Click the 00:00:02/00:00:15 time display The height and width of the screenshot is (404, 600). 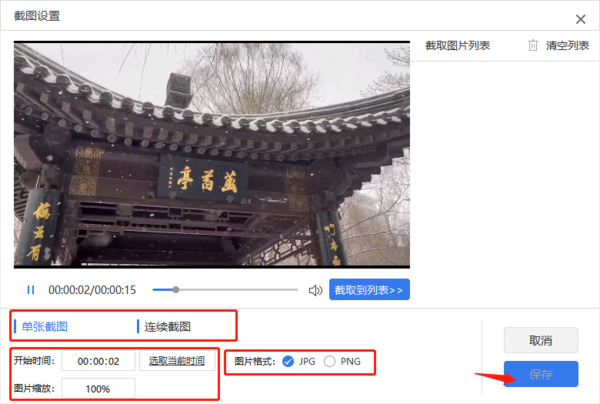coord(92,290)
